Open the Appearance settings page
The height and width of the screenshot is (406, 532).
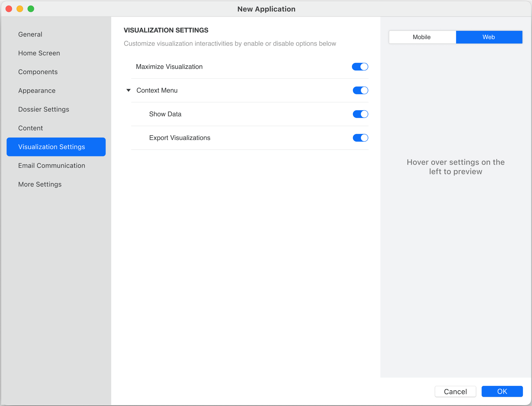pyautogui.click(x=37, y=90)
